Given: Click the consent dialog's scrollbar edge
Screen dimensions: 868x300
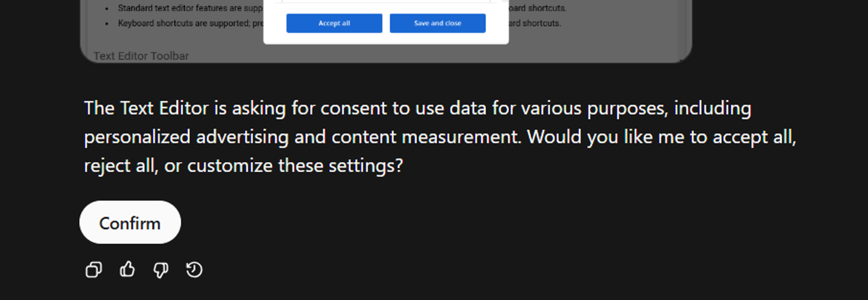Looking at the screenshot, I should point(505,2).
